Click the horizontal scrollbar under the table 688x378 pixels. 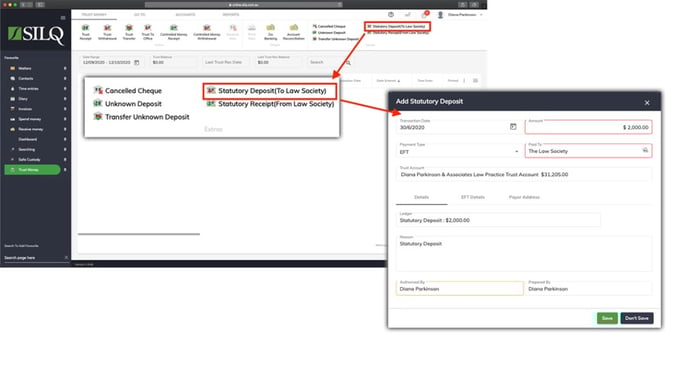point(139,234)
